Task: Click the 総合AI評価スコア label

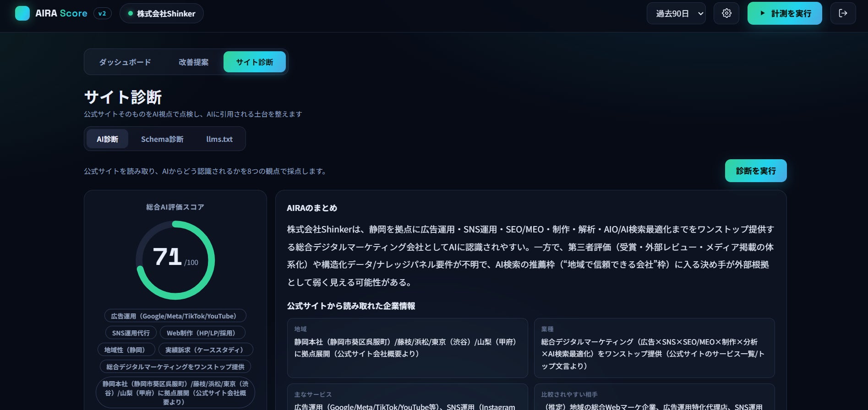Action: (x=175, y=207)
